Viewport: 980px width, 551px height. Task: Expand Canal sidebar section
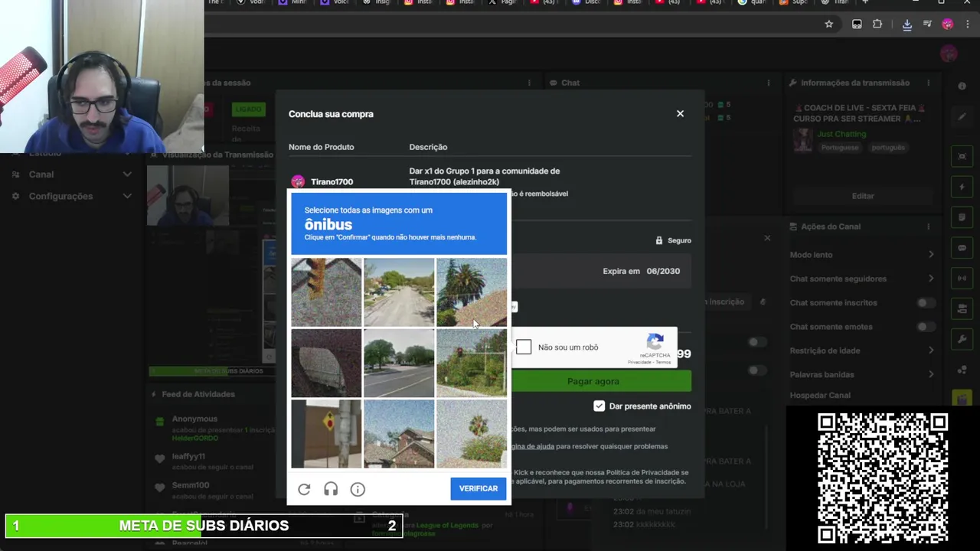[127, 174]
